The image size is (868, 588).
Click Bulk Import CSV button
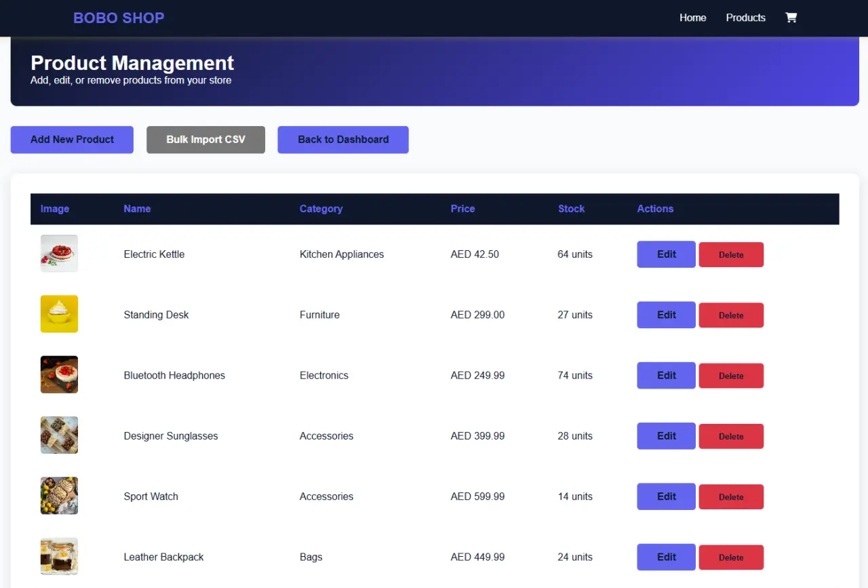[x=205, y=140]
